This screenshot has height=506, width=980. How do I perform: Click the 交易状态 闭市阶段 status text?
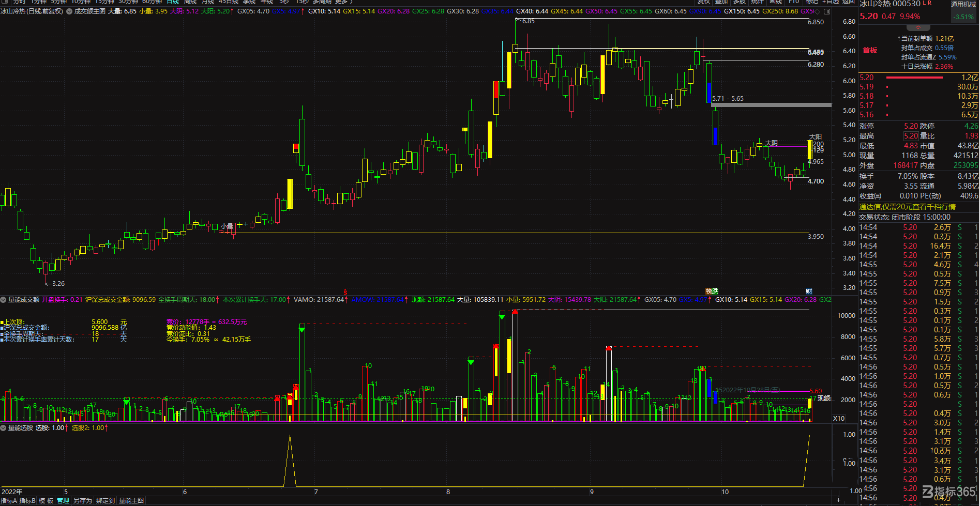click(904, 217)
